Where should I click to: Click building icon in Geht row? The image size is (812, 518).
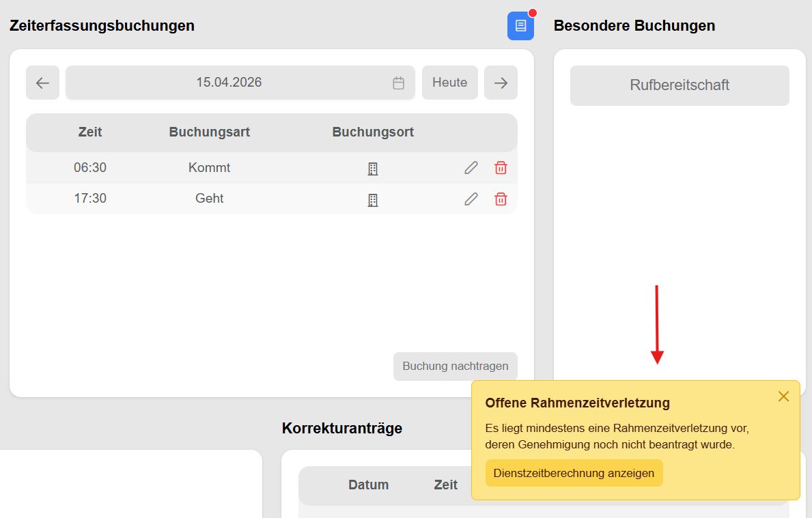[x=373, y=200]
